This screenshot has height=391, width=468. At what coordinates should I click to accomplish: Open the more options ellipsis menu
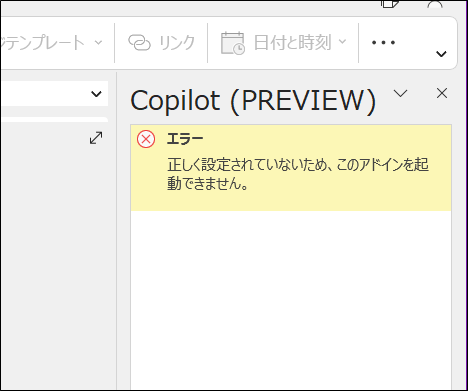click(x=383, y=43)
